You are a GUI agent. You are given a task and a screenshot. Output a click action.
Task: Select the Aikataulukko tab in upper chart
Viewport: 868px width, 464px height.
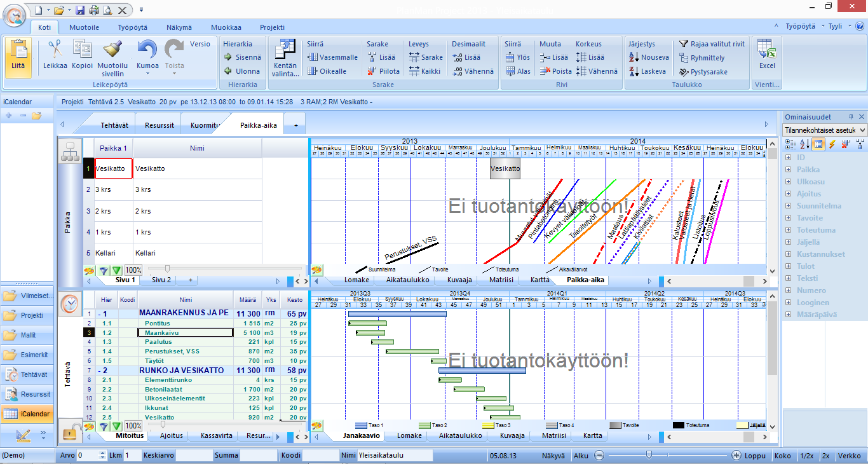pyautogui.click(x=407, y=280)
